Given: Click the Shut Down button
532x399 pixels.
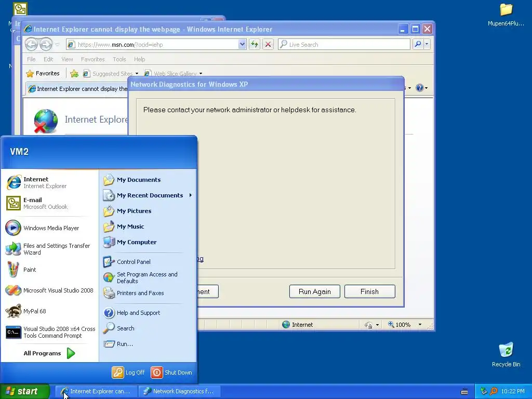Looking at the screenshot, I should tap(171, 373).
